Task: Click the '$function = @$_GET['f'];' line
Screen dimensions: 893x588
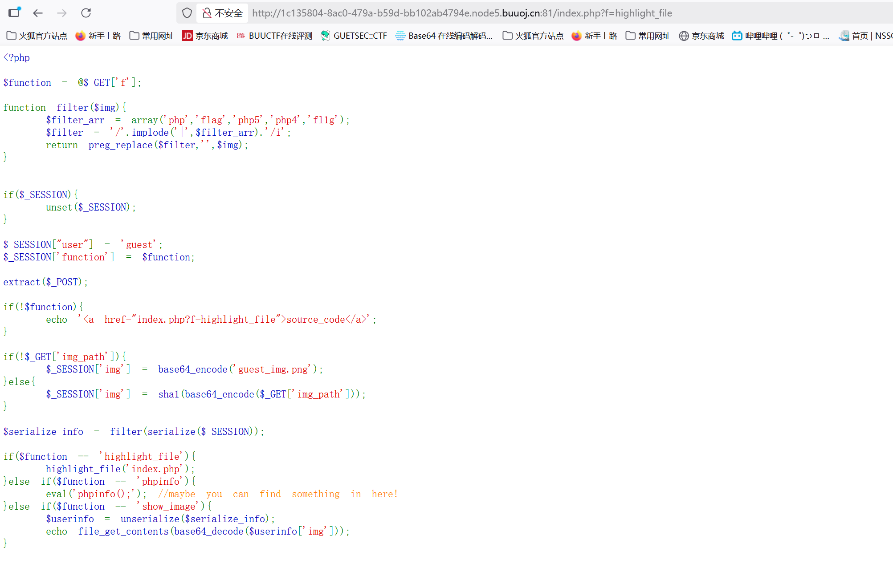Action: (x=72, y=83)
